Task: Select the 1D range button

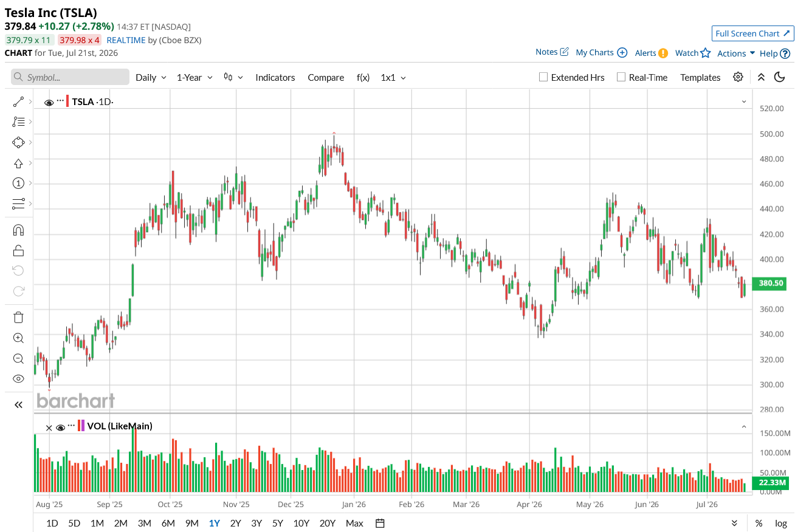Action: (52, 523)
